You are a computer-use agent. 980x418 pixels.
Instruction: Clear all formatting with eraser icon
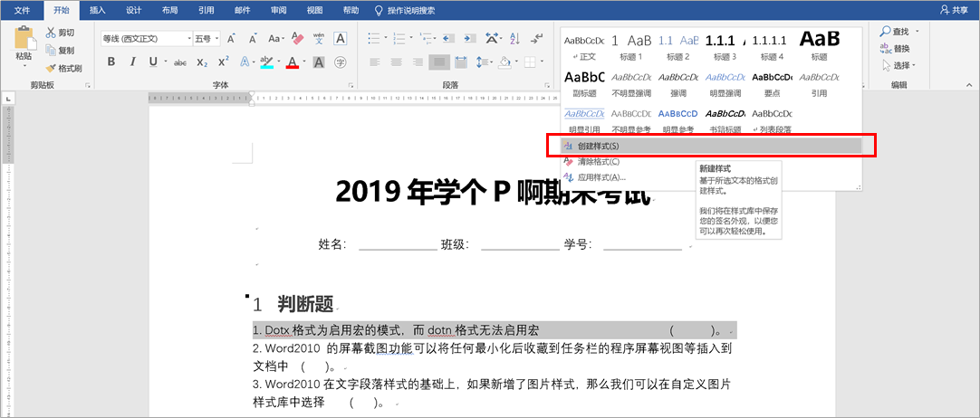pos(297,39)
